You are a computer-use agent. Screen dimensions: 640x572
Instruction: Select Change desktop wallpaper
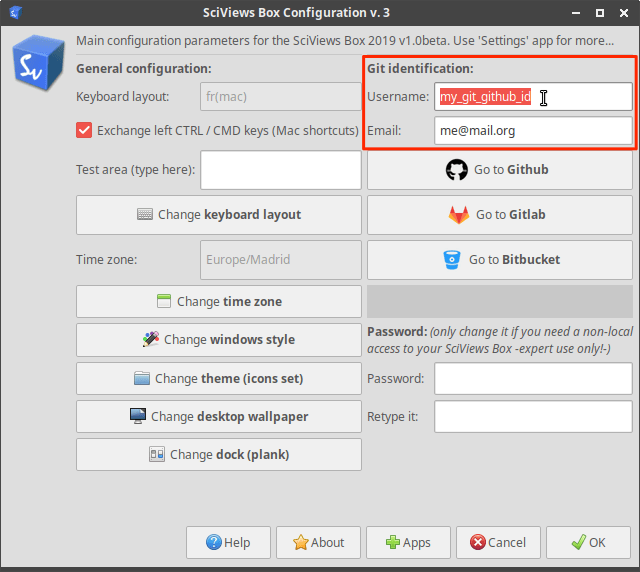[x=219, y=416]
